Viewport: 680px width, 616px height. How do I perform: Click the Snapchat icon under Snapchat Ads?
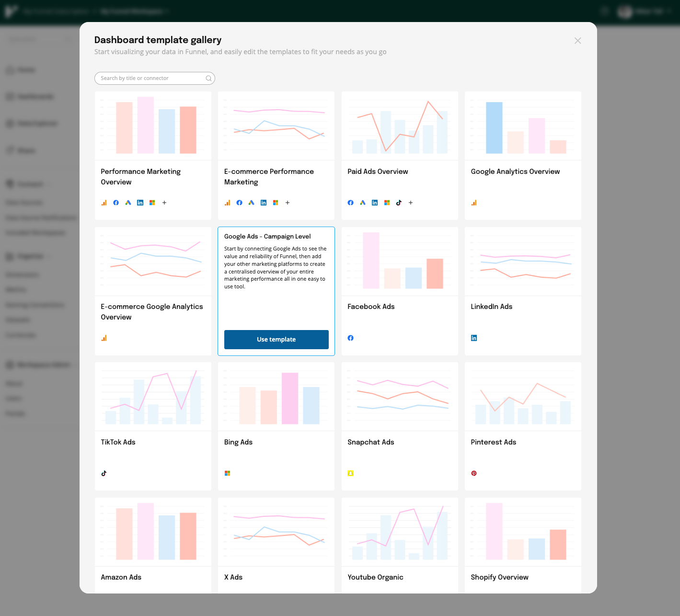[350, 473]
